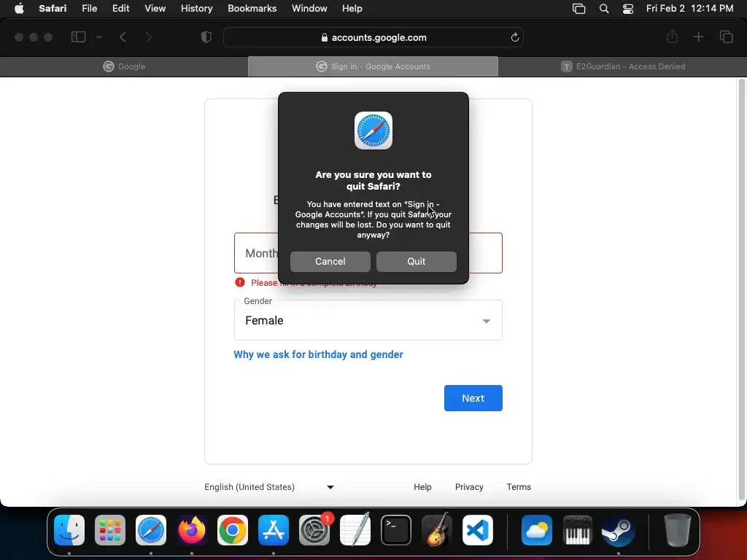747x560 pixels.
Task: Open the App Store from the Dock
Action: (274, 530)
